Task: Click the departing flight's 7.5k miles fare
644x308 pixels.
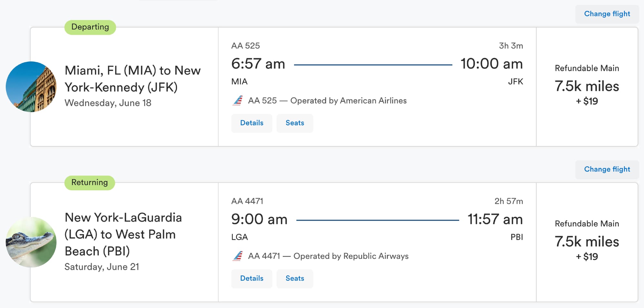Action: (x=587, y=86)
